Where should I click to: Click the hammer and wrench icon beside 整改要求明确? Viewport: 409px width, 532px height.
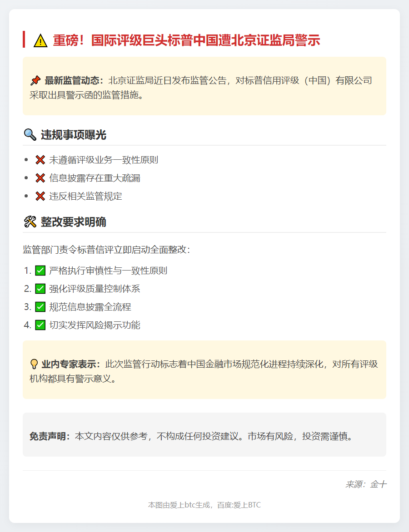click(x=30, y=222)
